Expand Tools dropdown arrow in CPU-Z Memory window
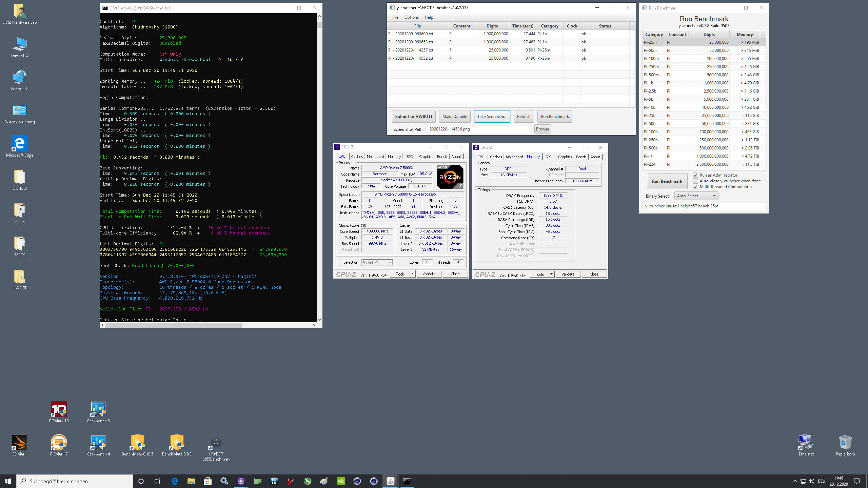The image size is (868, 488). tap(552, 274)
